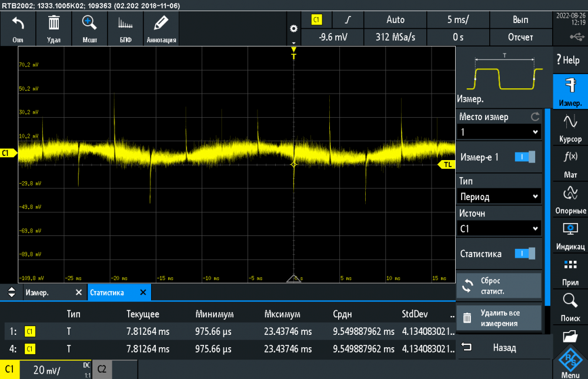Click the 5 ms/ timebase setting
The height and width of the screenshot is (379, 588).
click(x=457, y=19)
